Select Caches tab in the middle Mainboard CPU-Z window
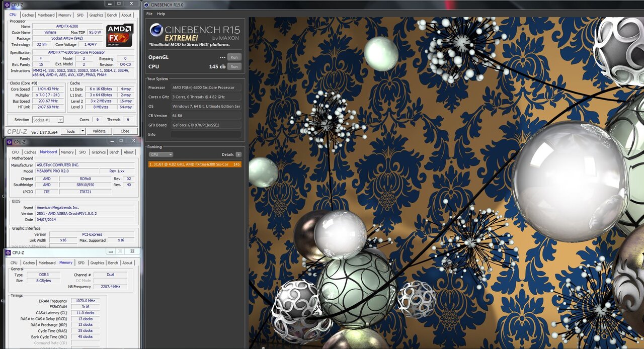644x349 pixels. tap(30, 152)
